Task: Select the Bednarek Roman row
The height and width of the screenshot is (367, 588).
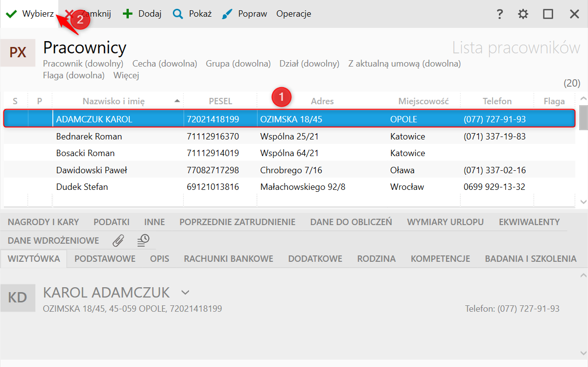Action: point(289,137)
